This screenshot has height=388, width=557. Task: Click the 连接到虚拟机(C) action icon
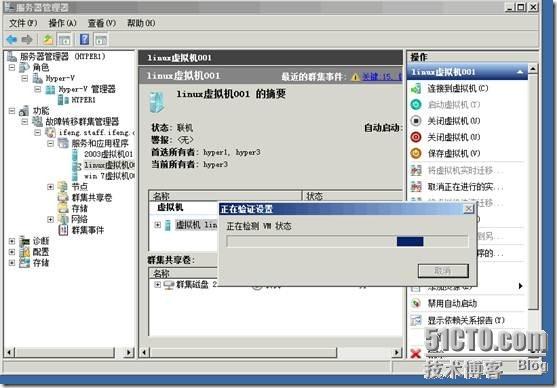click(x=416, y=88)
